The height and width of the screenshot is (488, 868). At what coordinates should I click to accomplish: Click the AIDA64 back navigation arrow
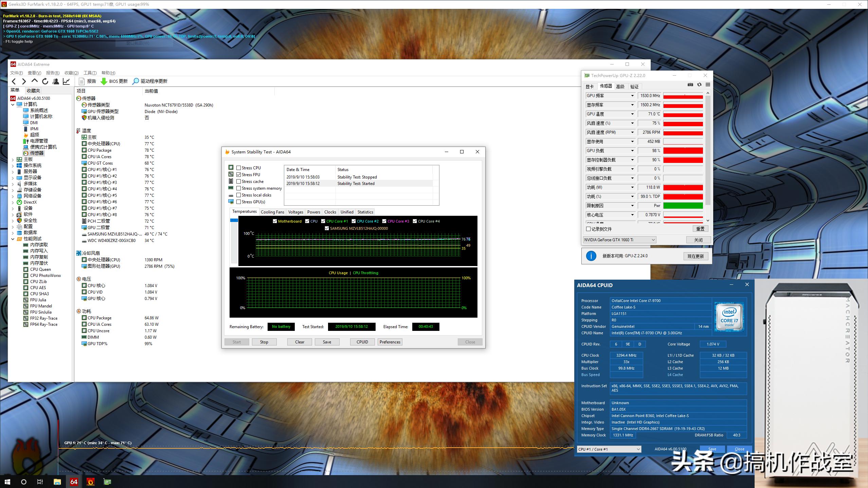(x=14, y=81)
